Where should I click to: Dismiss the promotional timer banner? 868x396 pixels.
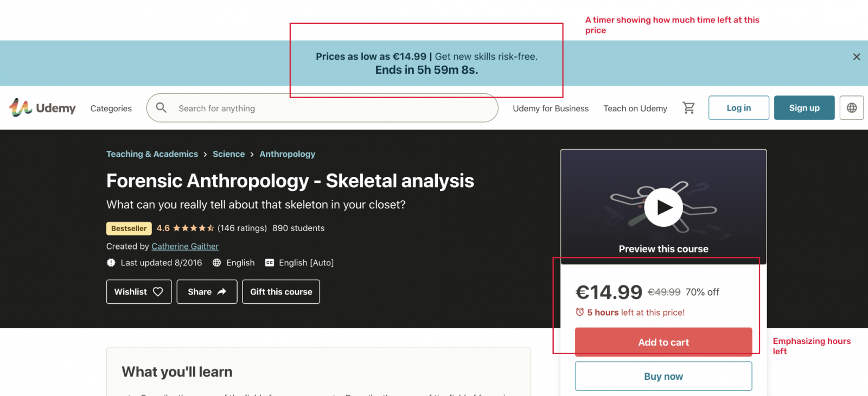click(x=856, y=56)
